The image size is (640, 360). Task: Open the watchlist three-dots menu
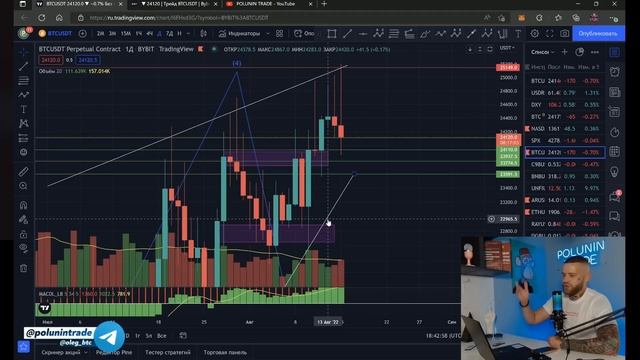pyautogui.click(x=595, y=52)
